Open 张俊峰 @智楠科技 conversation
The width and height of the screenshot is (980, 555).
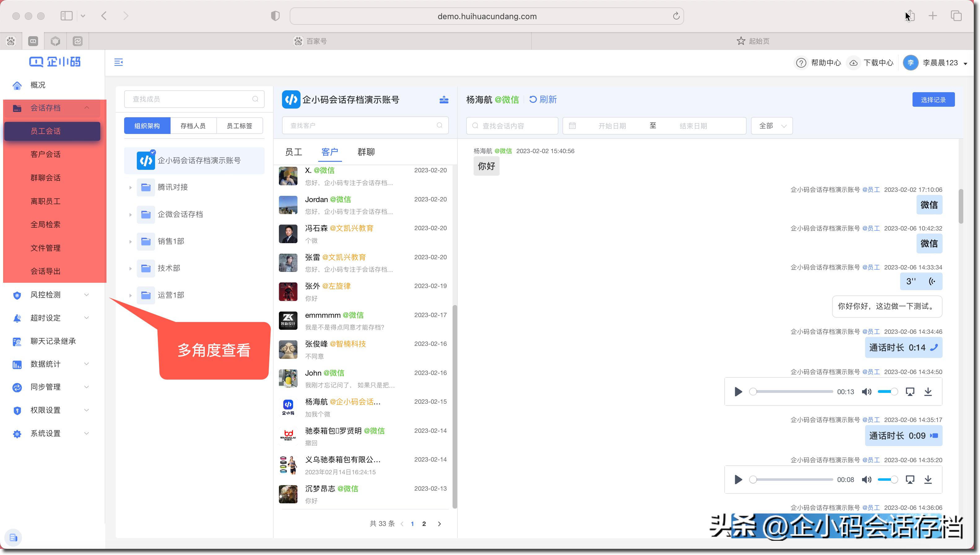(x=363, y=350)
